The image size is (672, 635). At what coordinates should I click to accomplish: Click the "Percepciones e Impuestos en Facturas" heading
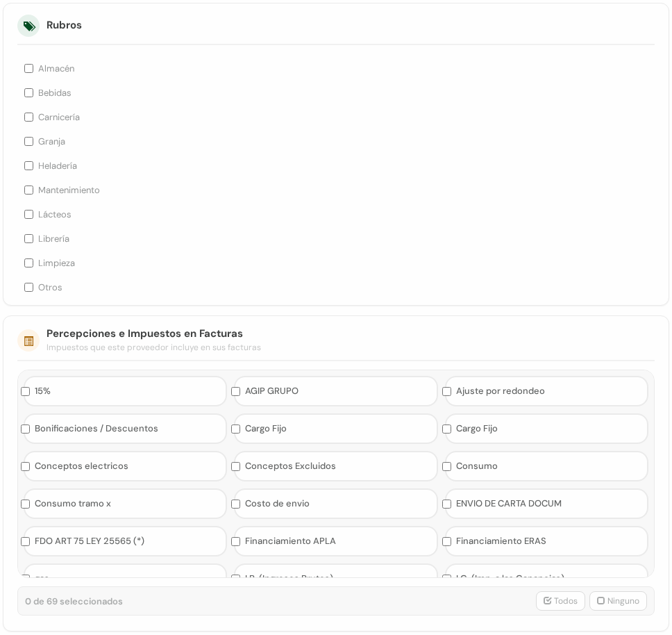click(144, 333)
